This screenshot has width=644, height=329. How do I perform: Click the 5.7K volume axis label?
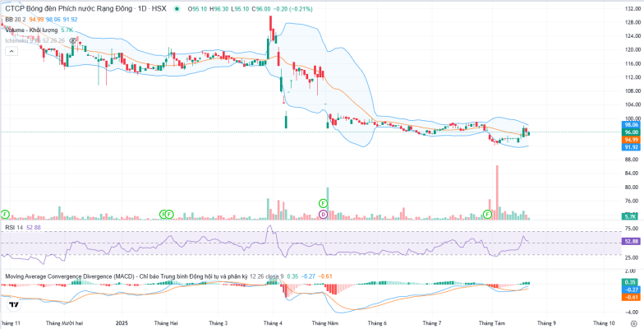631,216
